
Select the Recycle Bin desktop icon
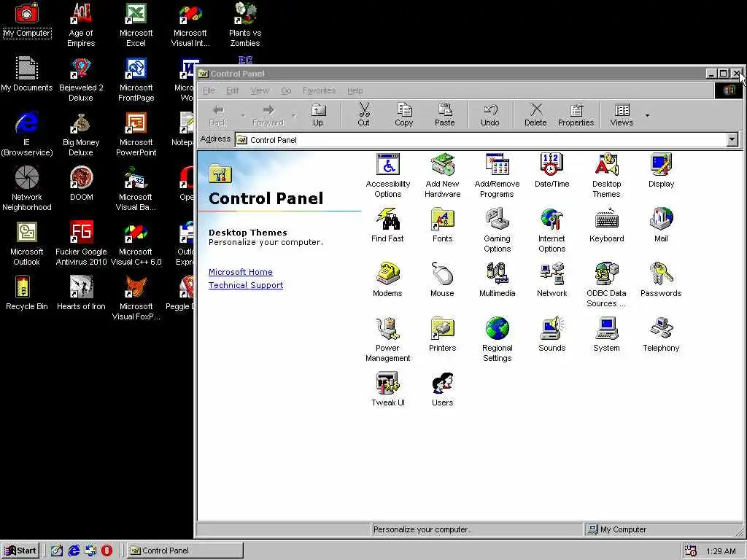point(27,293)
